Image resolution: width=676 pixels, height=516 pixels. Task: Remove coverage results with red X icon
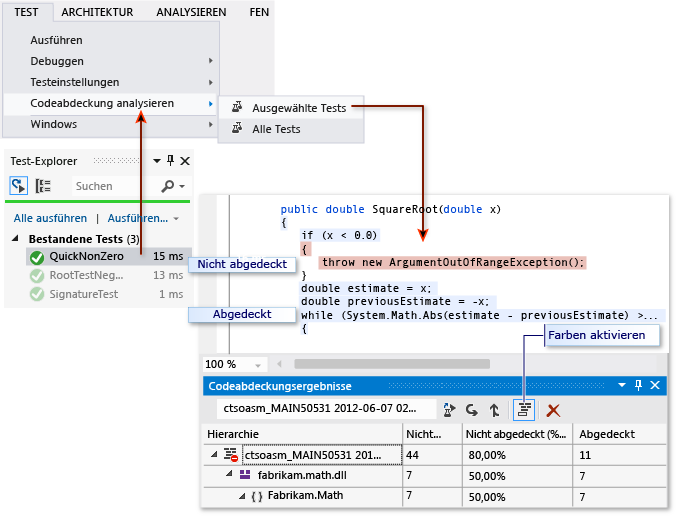tap(553, 410)
